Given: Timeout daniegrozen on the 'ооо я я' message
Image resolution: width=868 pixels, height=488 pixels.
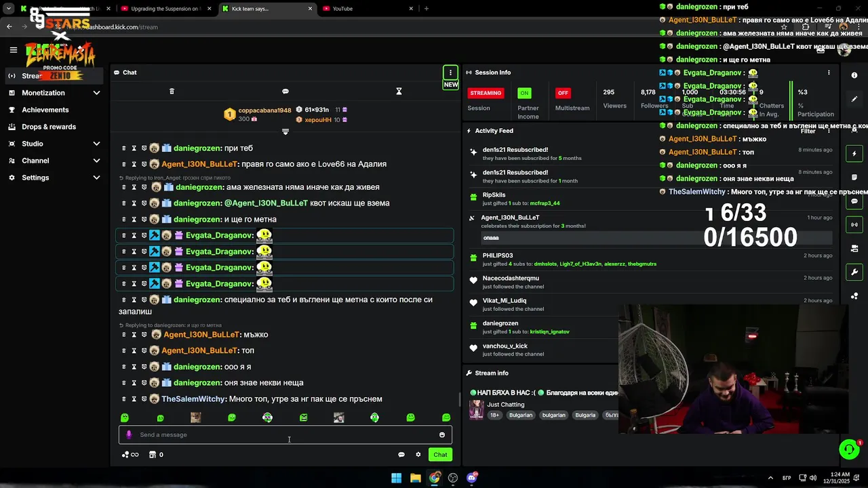Looking at the screenshot, I should (134, 367).
